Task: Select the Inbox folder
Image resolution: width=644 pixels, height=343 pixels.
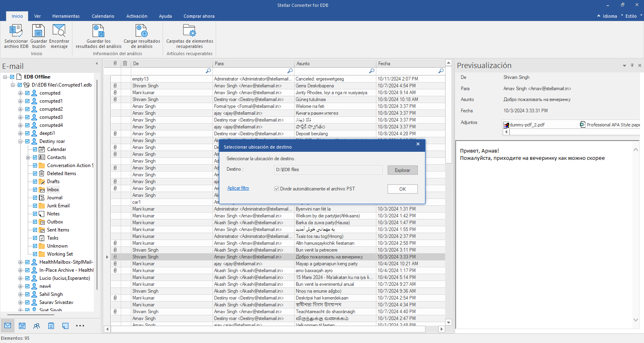Action: tap(53, 190)
